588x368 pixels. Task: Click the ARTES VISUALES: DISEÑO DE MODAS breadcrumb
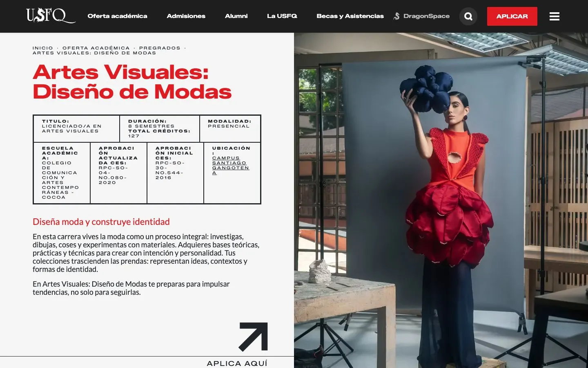[94, 53]
